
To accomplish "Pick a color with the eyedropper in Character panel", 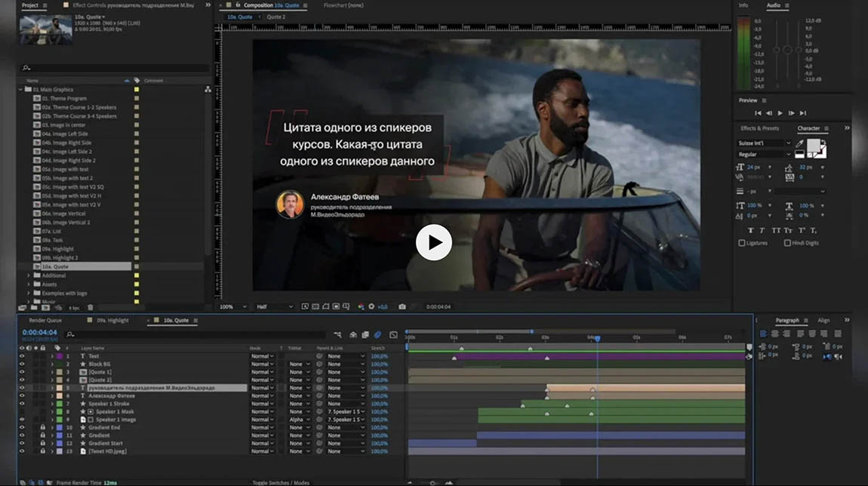I will tap(799, 143).
